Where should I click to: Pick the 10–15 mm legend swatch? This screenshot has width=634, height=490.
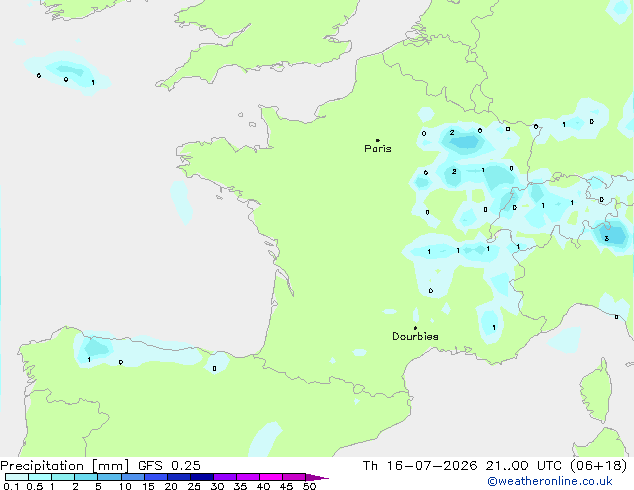133,477
